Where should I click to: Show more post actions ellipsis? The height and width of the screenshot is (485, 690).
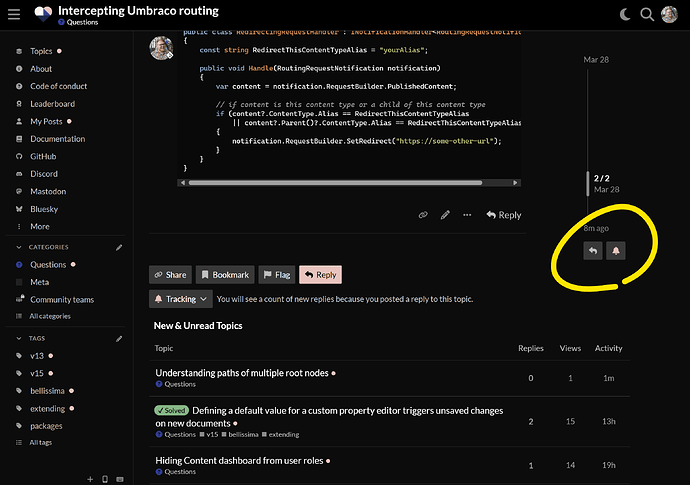coord(467,215)
